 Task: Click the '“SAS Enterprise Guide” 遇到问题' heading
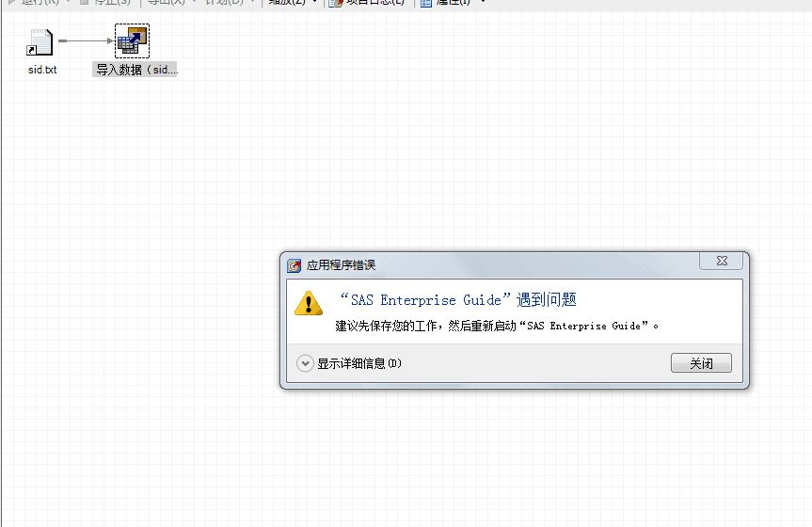tap(458, 299)
